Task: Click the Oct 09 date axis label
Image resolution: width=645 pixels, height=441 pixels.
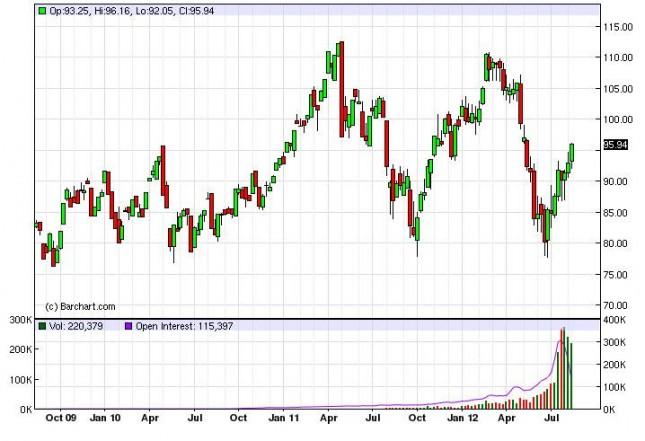Action: pos(61,418)
